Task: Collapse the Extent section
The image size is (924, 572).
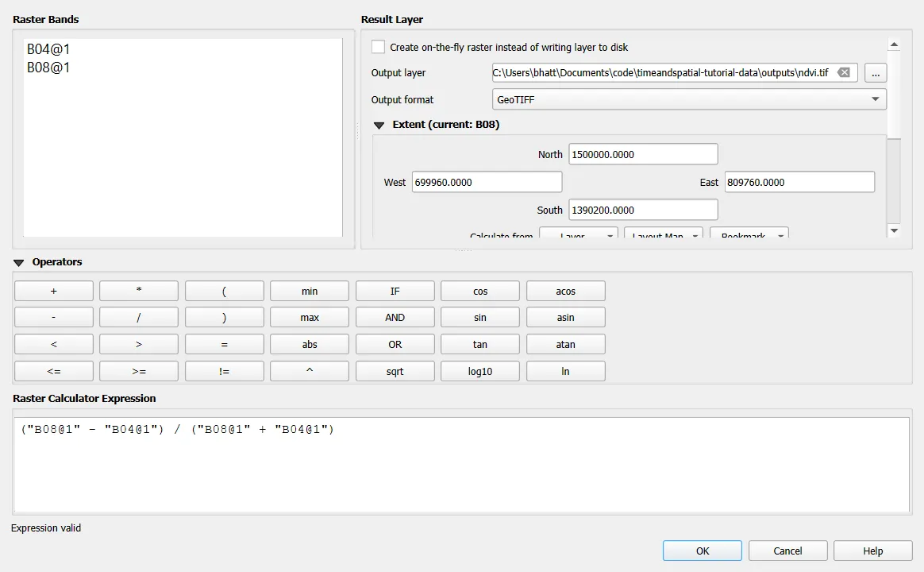Action: (379, 125)
